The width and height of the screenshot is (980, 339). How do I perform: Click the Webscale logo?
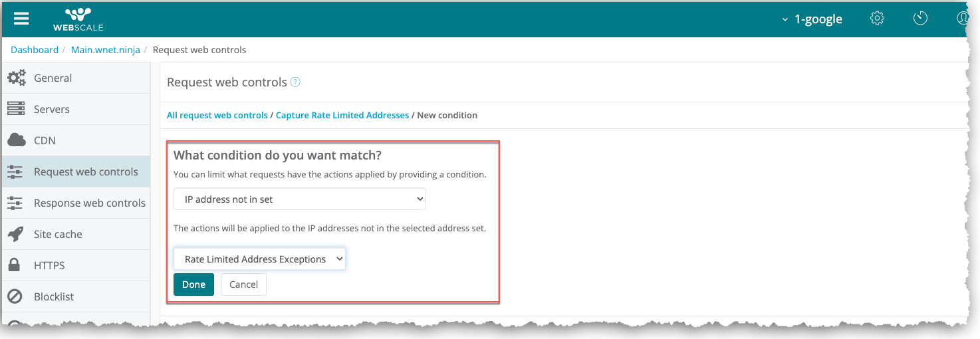click(x=78, y=19)
